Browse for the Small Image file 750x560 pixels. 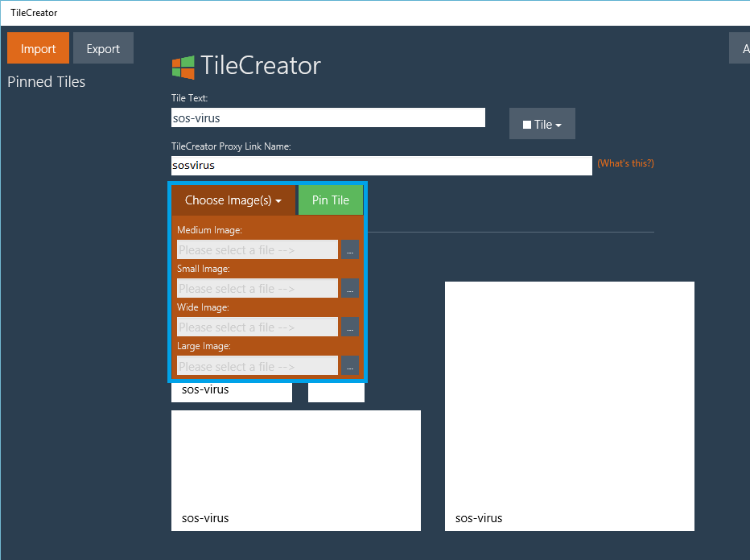[349, 288]
